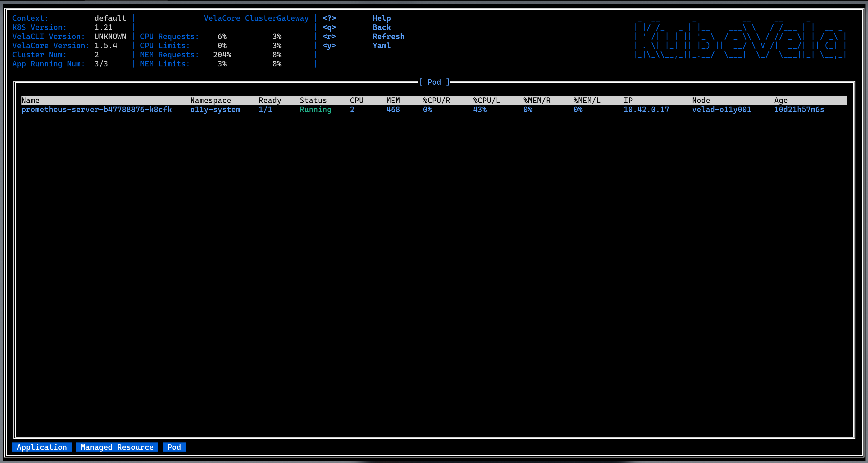
Task: Select the Pod breadcrumb
Action: point(174,447)
